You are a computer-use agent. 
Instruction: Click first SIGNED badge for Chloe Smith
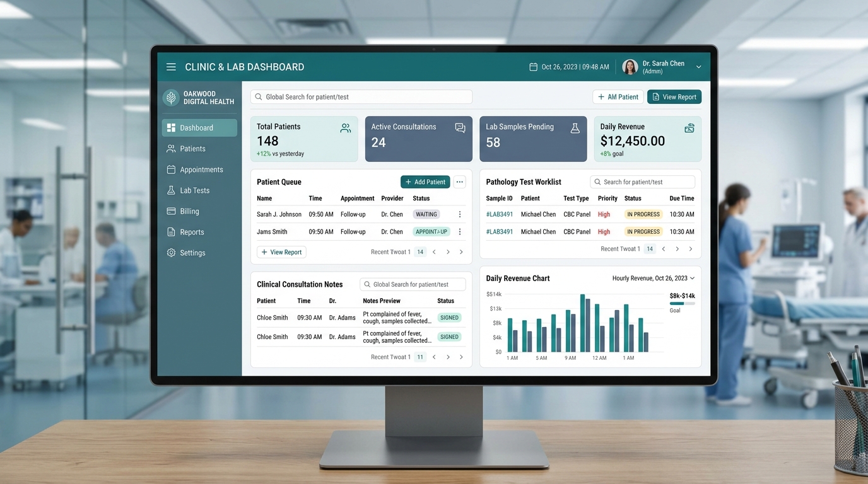tap(449, 318)
